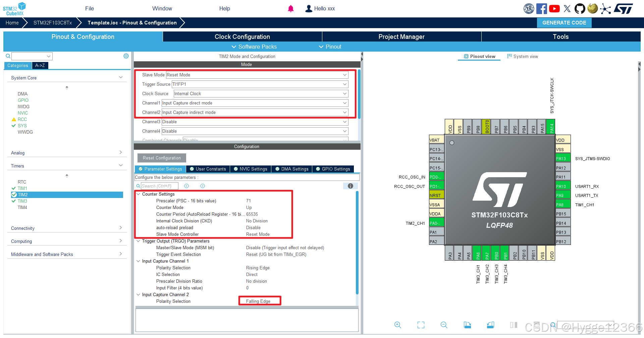Open the YouTube icon link
This screenshot has width=644, height=338.
[x=554, y=9]
